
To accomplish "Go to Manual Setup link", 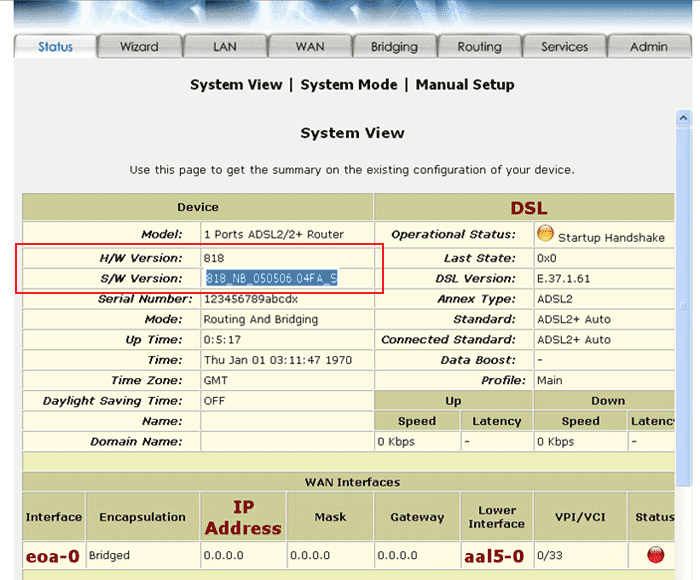I will [465, 85].
